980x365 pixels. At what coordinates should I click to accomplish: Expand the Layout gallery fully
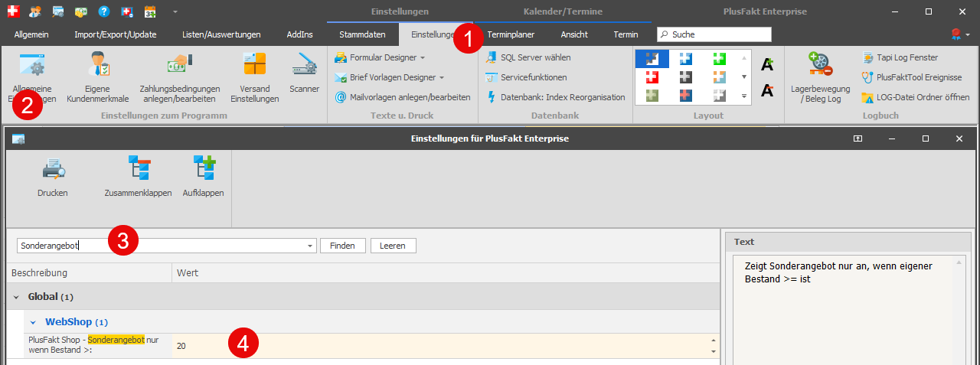744,96
